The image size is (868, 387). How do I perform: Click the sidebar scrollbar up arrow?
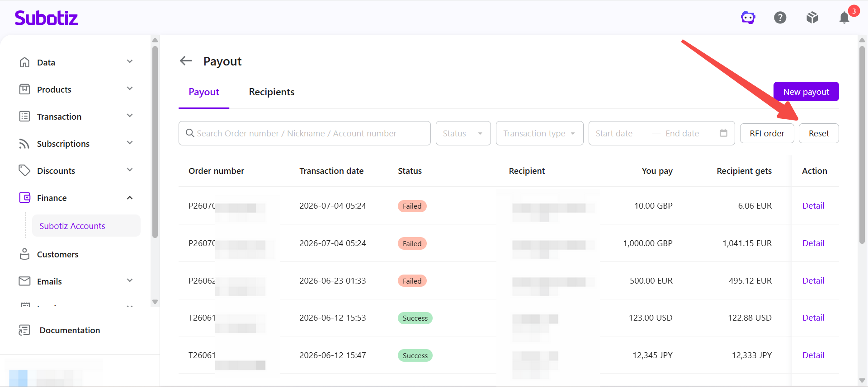point(155,40)
